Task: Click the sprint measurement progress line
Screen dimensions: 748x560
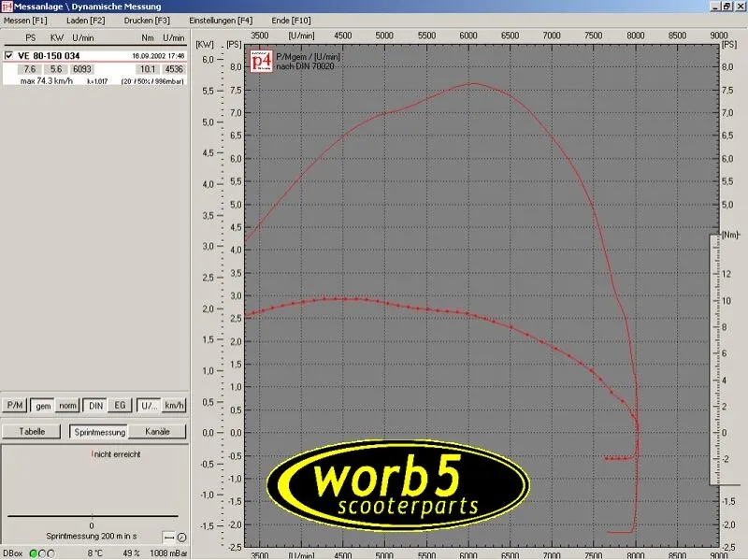Action: [92, 516]
